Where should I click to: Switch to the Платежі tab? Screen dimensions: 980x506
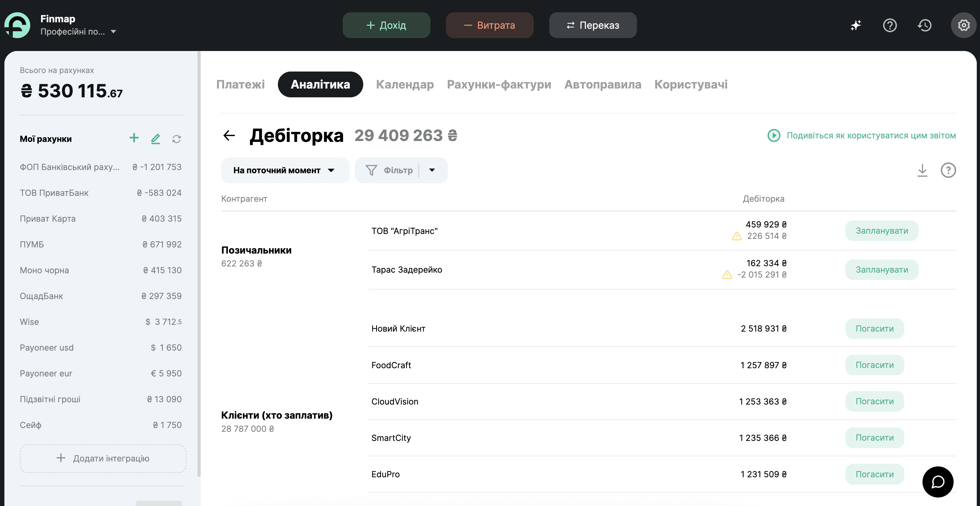pyautogui.click(x=240, y=84)
